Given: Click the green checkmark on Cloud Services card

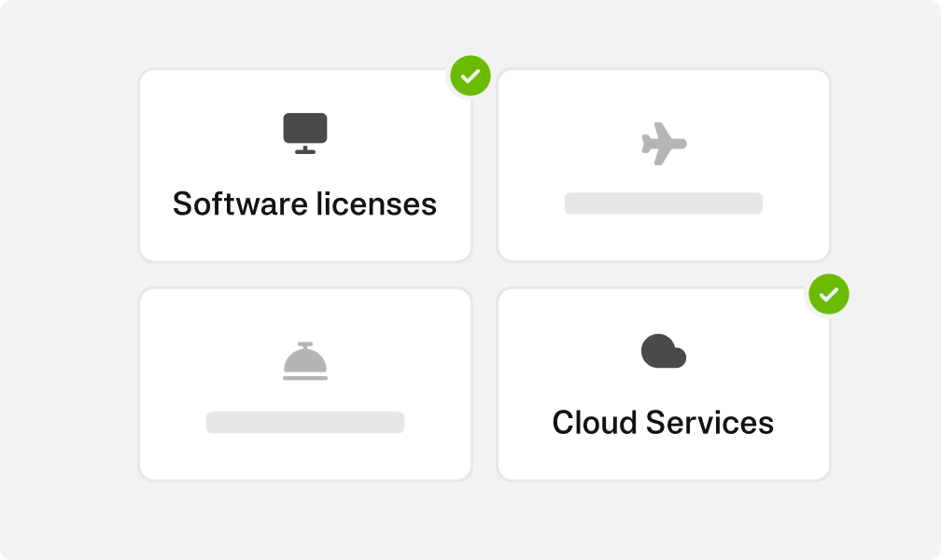Looking at the screenshot, I should click(828, 294).
